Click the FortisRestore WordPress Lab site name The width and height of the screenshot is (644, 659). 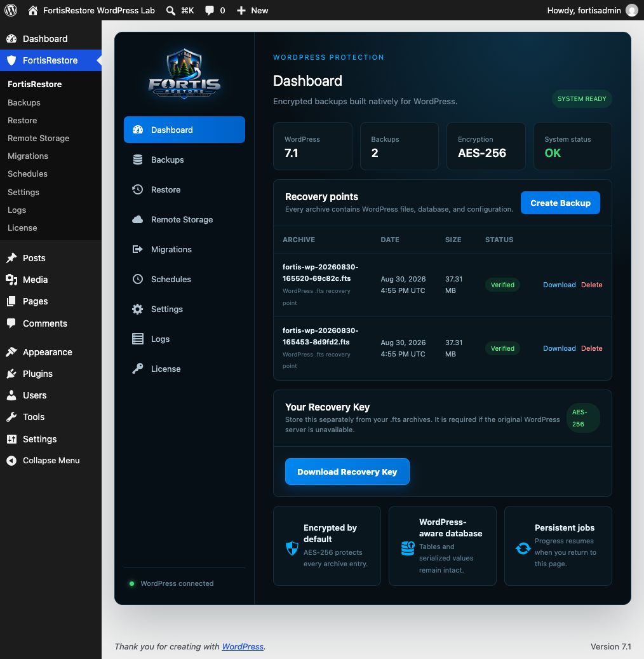coord(99,11)
